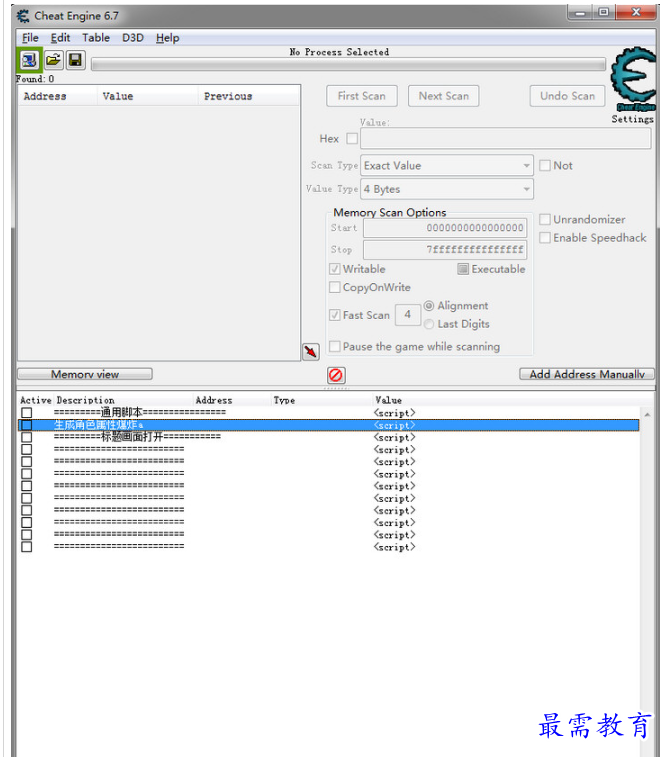
Task: Click Cheat Engine title bar icon
Action: pyautogui.click(x=23, y=16)
